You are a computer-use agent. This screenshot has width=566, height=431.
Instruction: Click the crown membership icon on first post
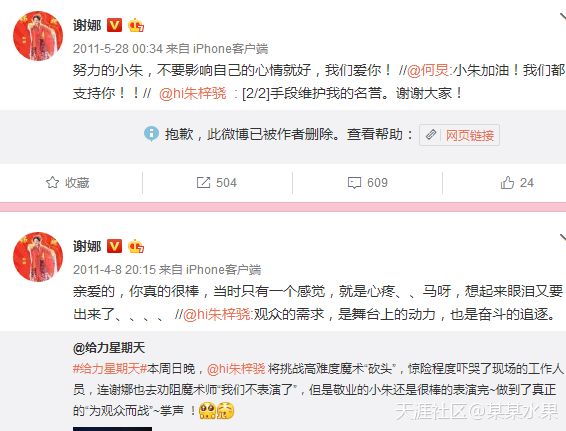[x=136, y=25]
